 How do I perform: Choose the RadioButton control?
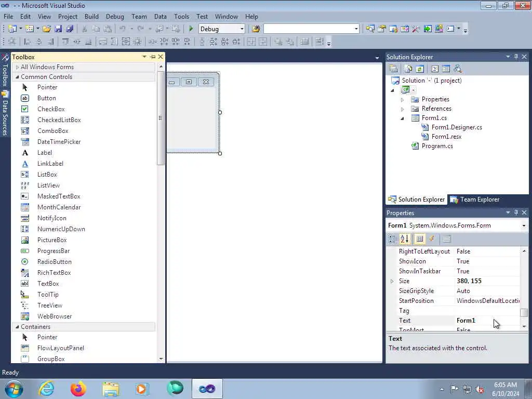(54, 262)
